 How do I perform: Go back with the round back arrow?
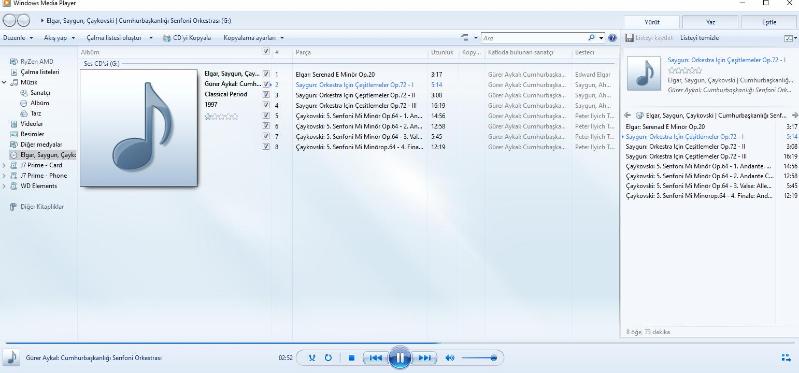tap(10, 20)
